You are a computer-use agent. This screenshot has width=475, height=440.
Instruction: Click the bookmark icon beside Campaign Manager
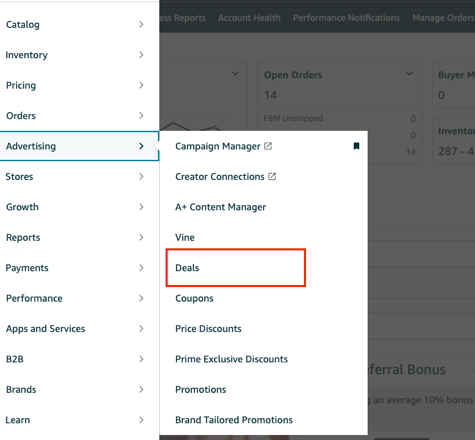click(356, 146)
